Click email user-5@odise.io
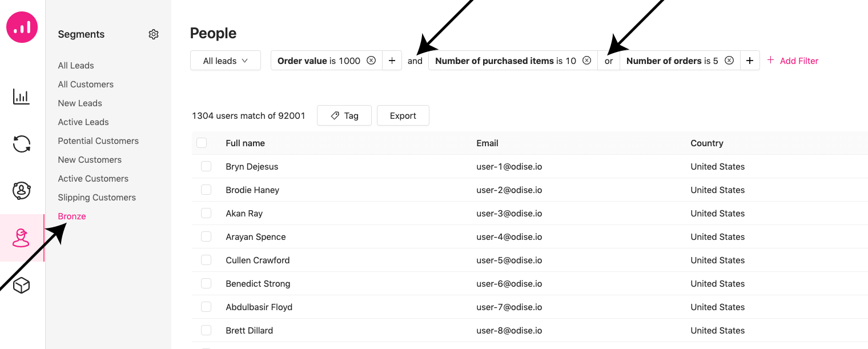Screen dimensions: 868x349 point(509,260)
